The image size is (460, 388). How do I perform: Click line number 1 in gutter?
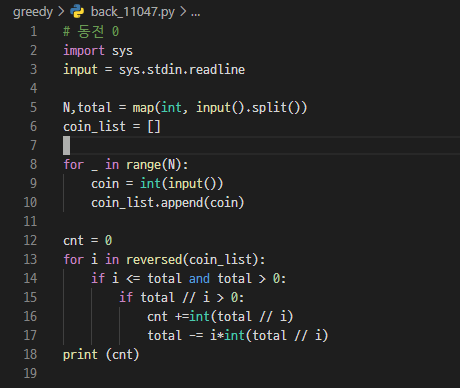point(33,31)
